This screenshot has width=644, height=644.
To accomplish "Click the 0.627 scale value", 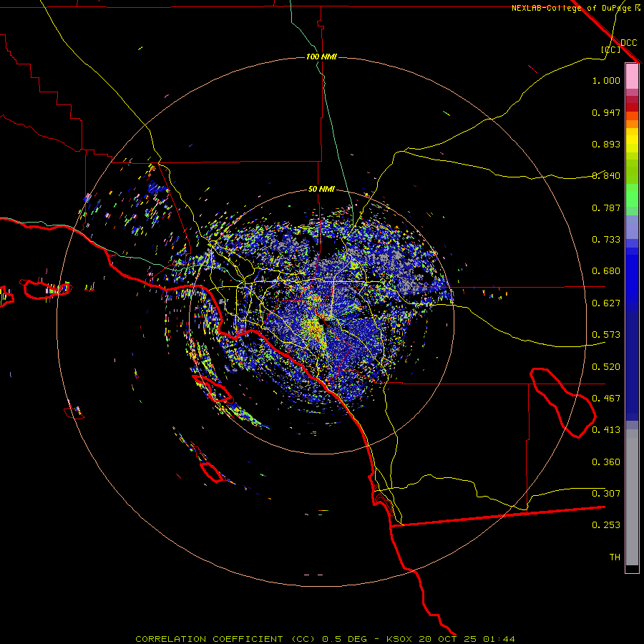I will 606,303.
